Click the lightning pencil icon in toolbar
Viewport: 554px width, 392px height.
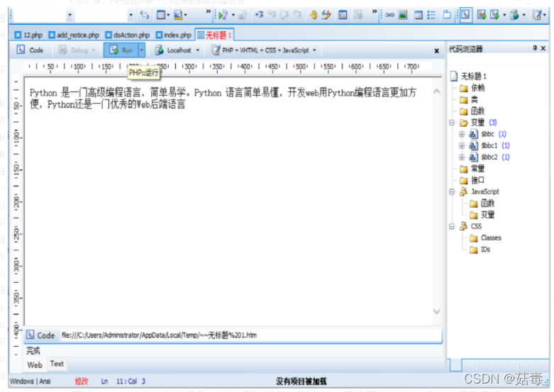click(326, 15)
